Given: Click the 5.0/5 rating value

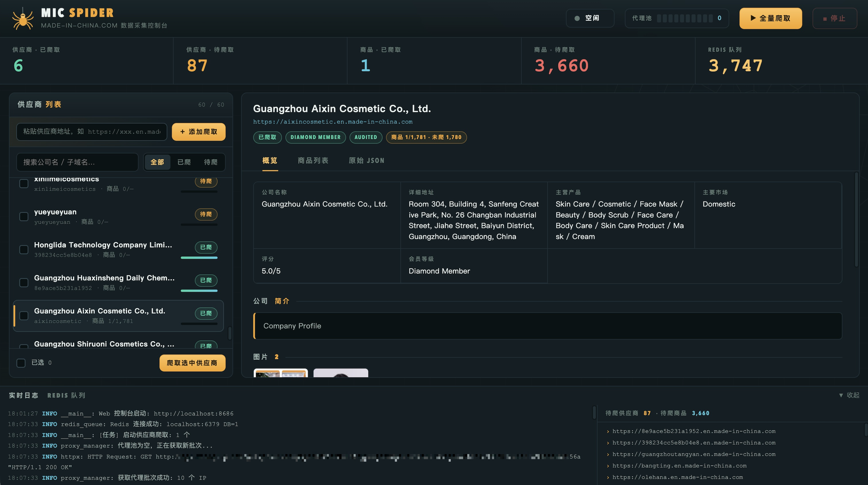Looking at the screenshot, I should click(x=271, y=271).
